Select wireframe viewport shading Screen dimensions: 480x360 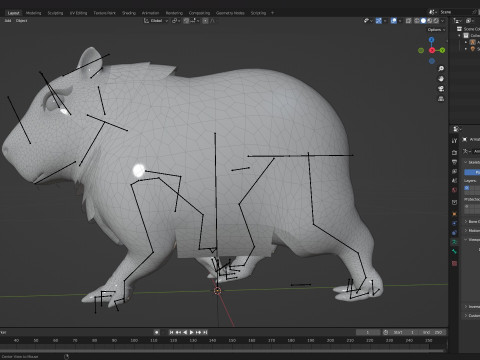tap(417, 21)
